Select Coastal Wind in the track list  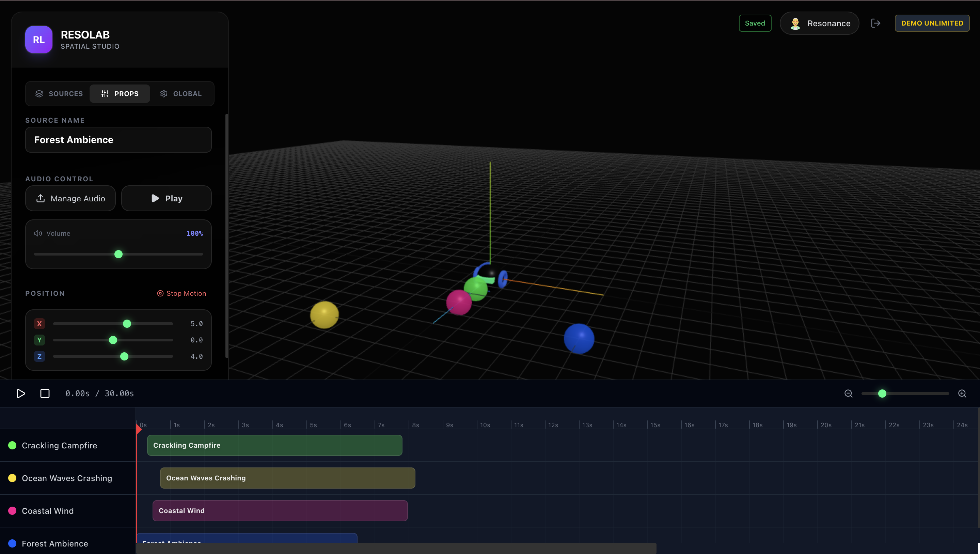[48, 511]
